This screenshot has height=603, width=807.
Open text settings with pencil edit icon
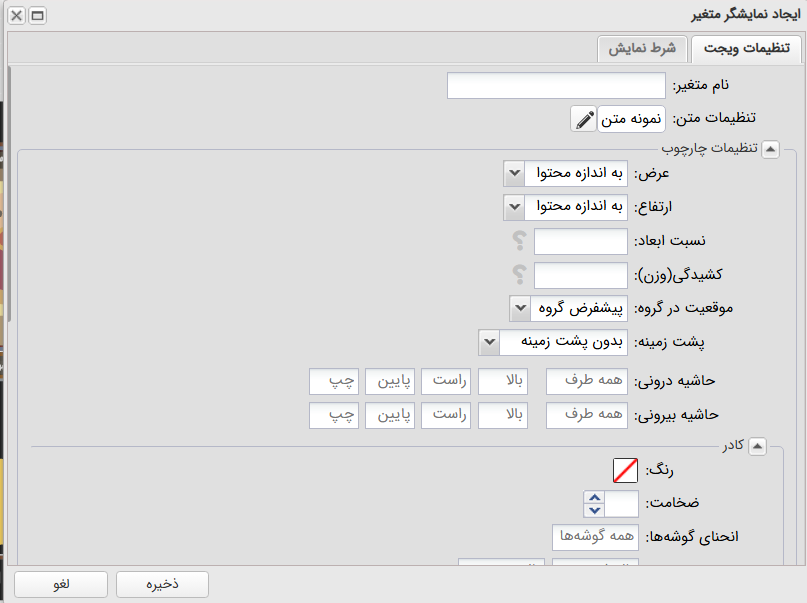tap(584, 119)
